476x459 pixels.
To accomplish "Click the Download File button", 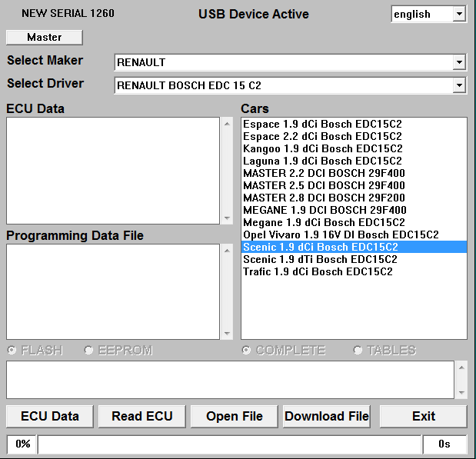I will coord(327,416).
